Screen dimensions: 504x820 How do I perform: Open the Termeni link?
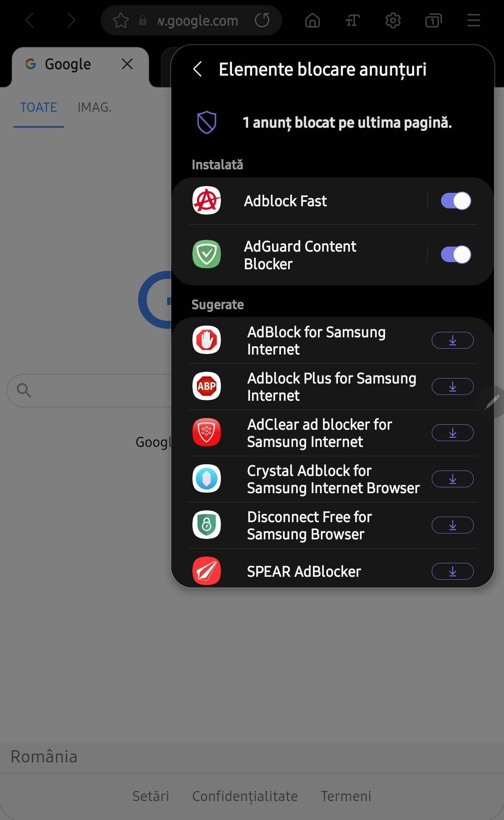[346, 796]
